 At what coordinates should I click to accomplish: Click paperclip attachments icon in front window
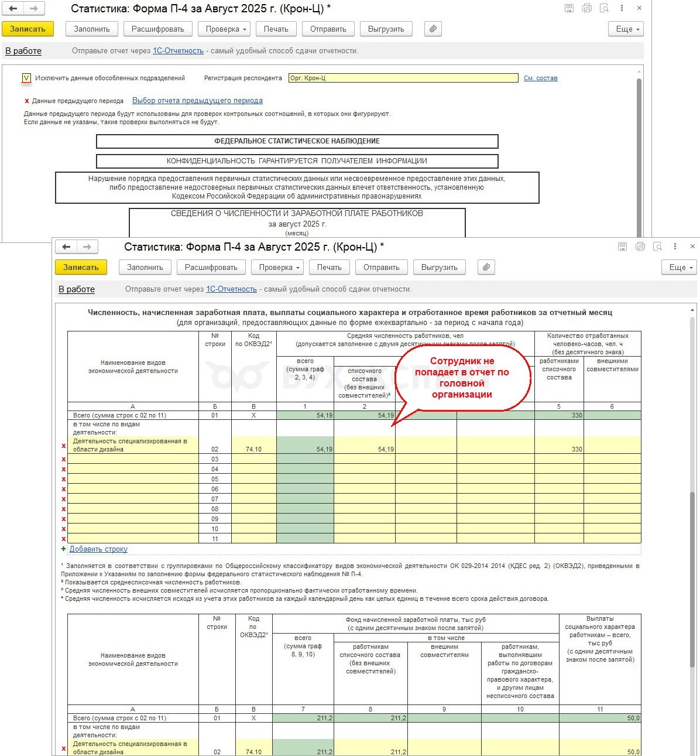[x=486, y=267]
